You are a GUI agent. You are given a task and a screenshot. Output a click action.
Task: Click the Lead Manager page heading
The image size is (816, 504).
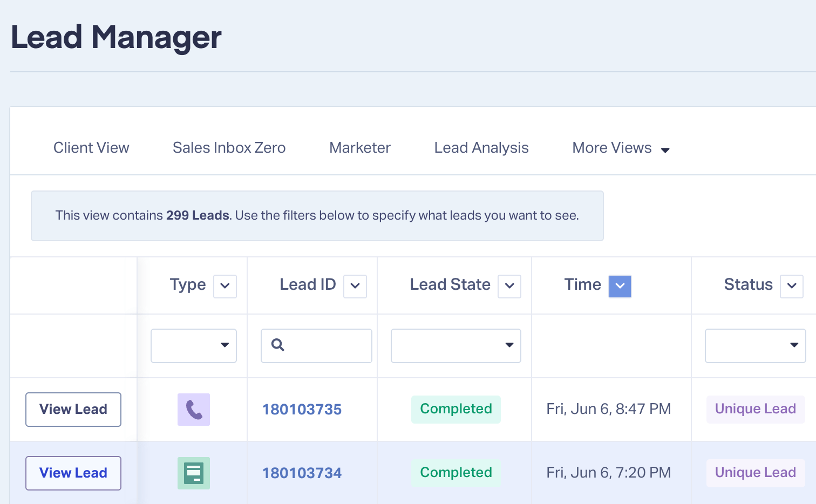point(116,38)
